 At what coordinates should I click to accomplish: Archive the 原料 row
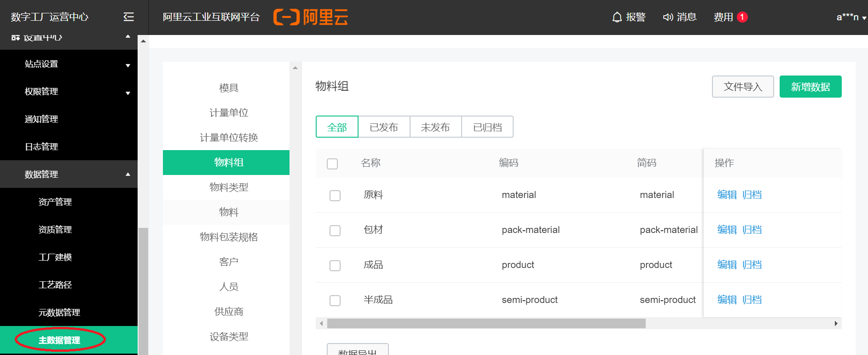(x=752, y=195)
